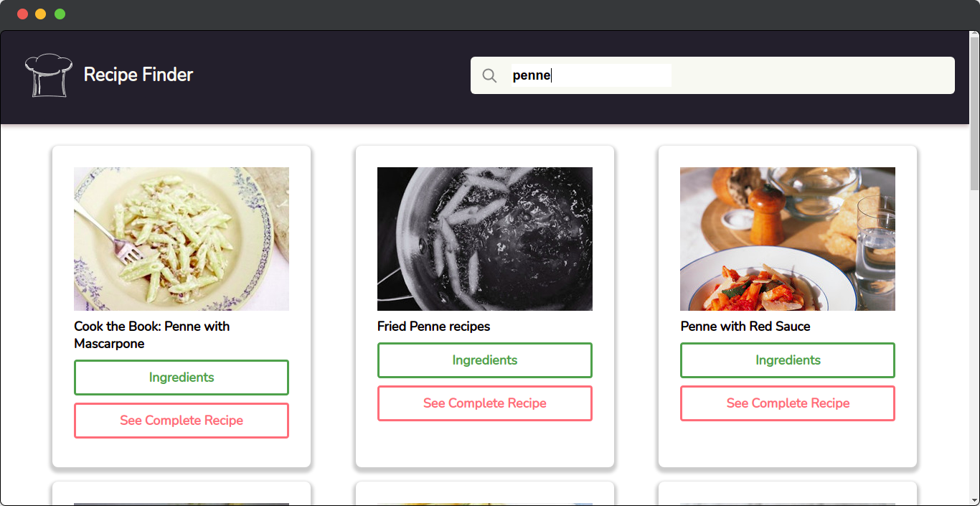This screenshot has width=980, height=506.
Task: Select the 'Cook the Book: Penne with Mascarpone' title
Action: click(151, 334)
